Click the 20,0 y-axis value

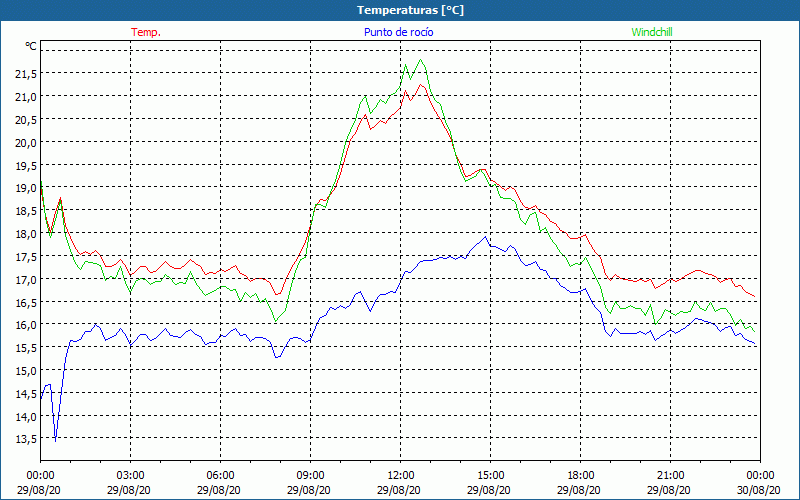(x=26, y=143)
